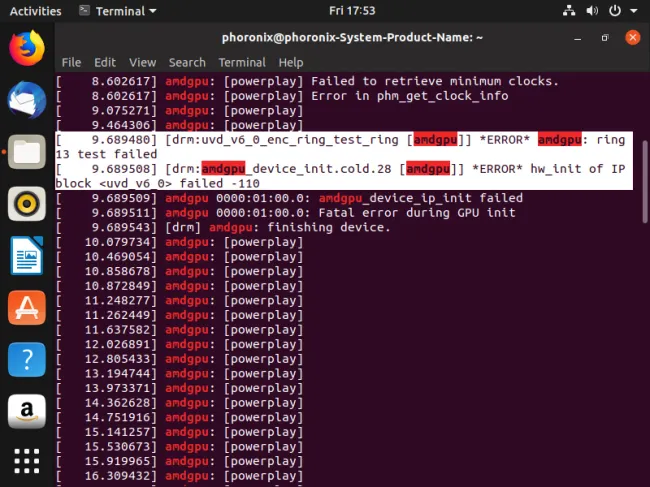Open Ubuntu Software store icon
650x487 pixels.
(x=27, y=308)
